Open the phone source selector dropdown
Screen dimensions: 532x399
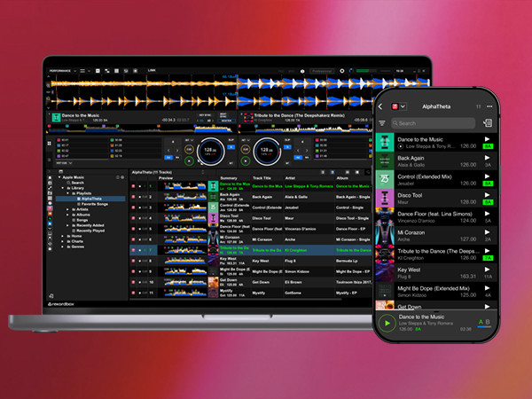point(399,106)
